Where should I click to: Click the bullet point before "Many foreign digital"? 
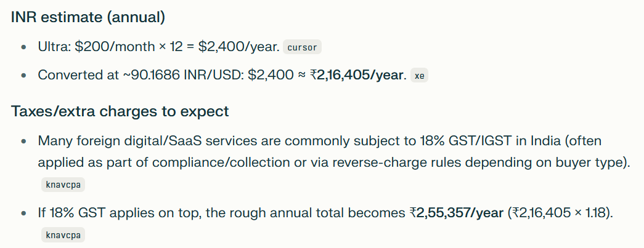[x=23, y=141]
